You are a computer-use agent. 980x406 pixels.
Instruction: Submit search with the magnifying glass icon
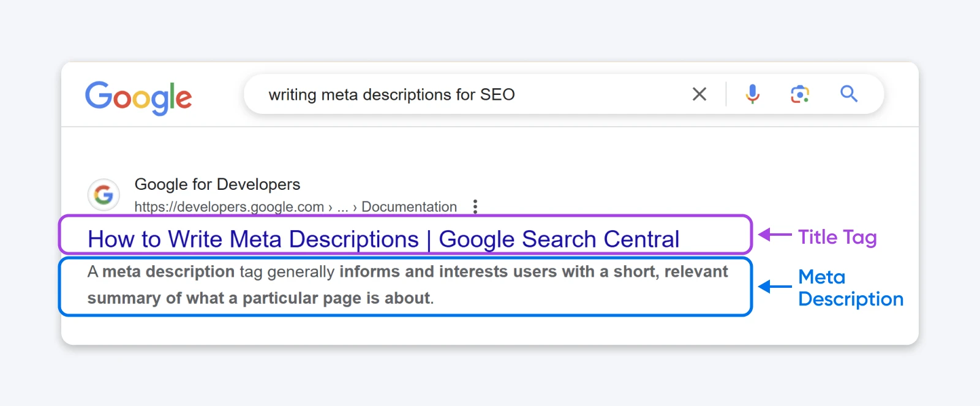coord(849,94)
